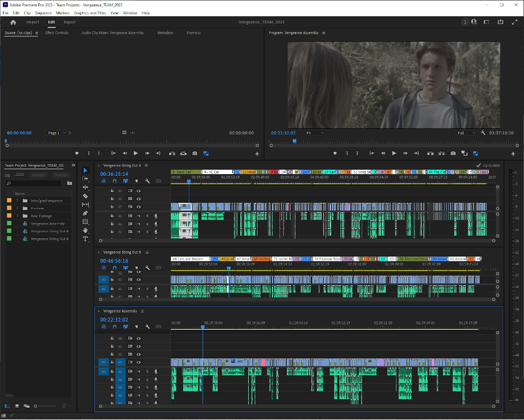This screenshot has height=420, width=524.
Task: Open the Workspaces layout icon
Action: 486,22
